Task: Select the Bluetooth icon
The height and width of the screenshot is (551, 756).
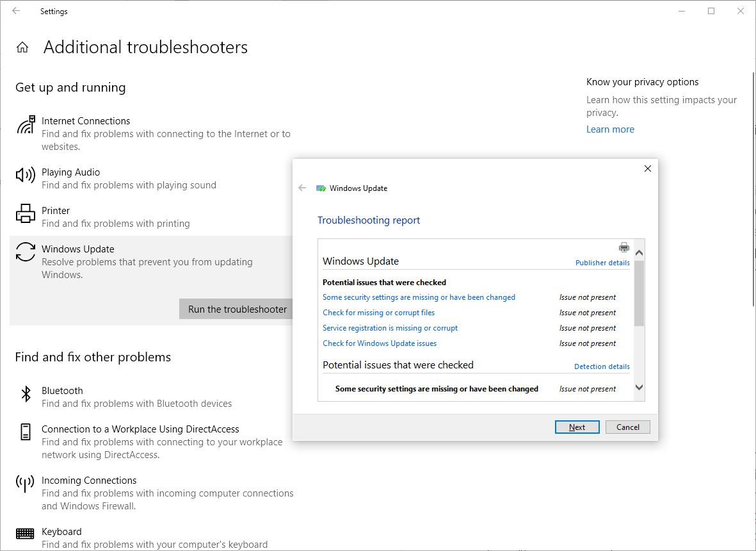Action: 26,394
